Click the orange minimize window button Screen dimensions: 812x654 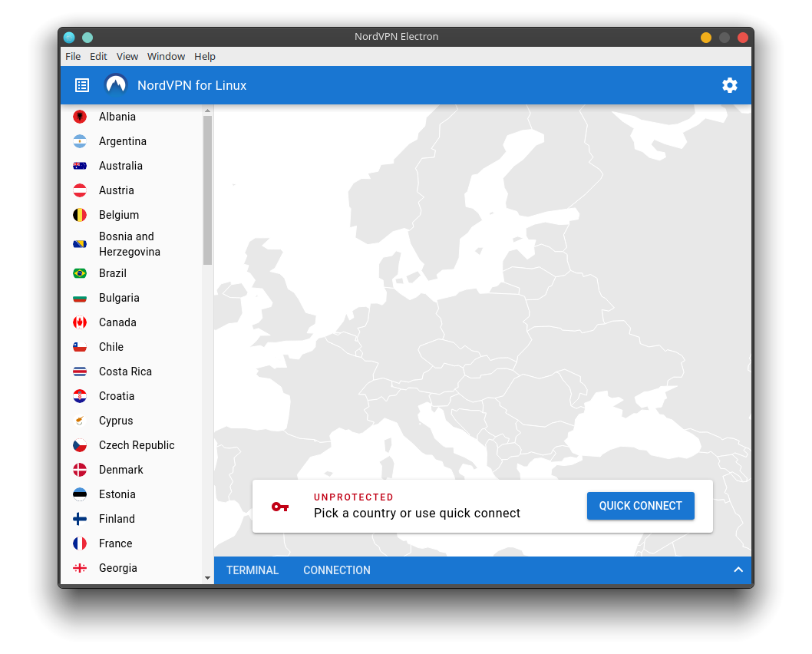pyautogui.click(x=706, y=38)
